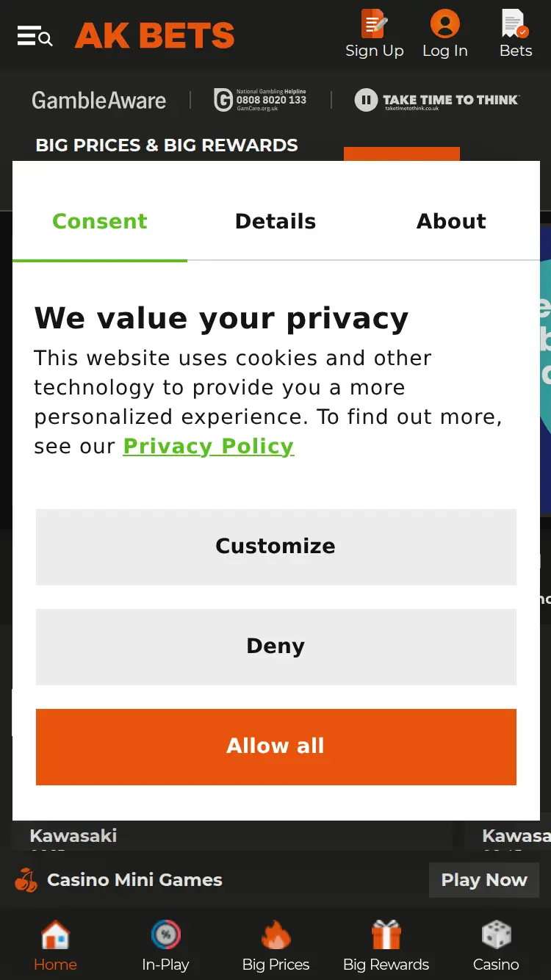This screenshot has width=551, height=980.
Task: Open the About tab
Action: pyautogui.click(x=451, y=221)
